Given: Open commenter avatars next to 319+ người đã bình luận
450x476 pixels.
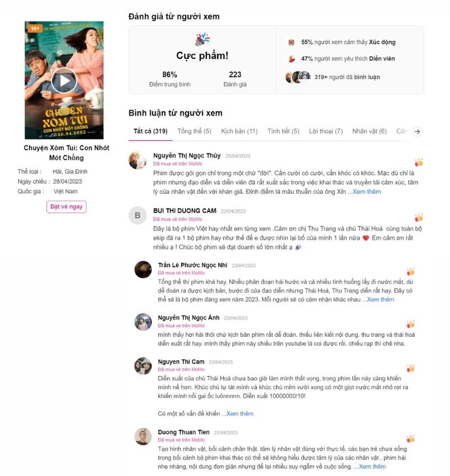Looking at the screenshot, I should tap(298, 77).
